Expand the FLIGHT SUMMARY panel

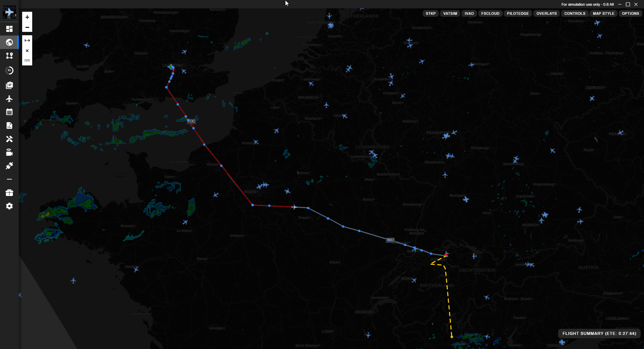[599, 333]
